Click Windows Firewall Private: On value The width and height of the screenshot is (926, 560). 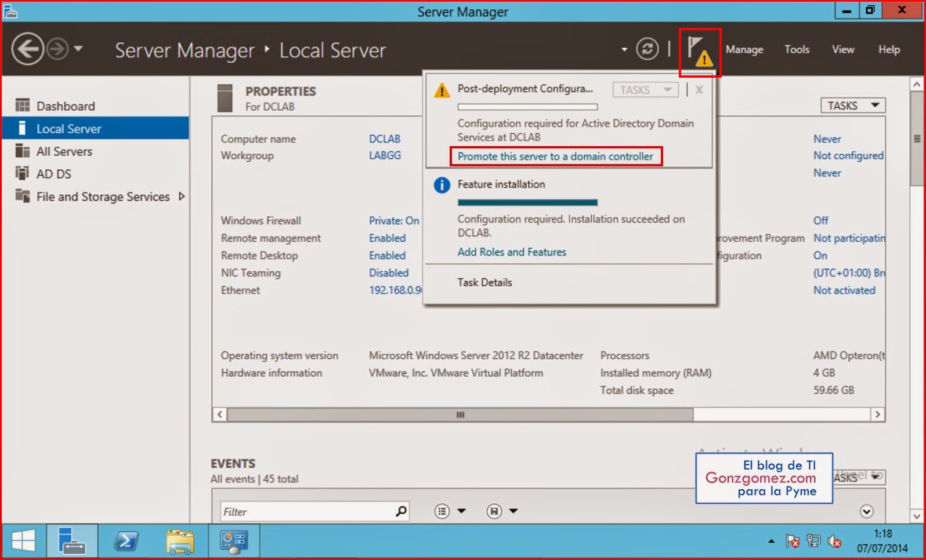click(x=394, y=221)
